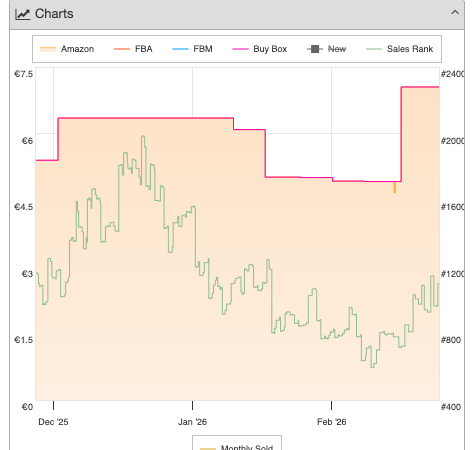Click the orange spike marker in February
474x450 pixels.
coord(395,187)
